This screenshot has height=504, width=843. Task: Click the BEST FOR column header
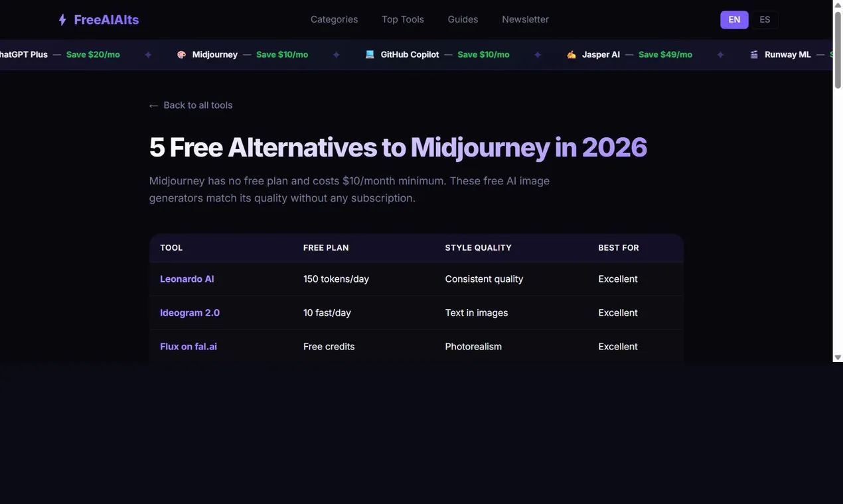619,247
